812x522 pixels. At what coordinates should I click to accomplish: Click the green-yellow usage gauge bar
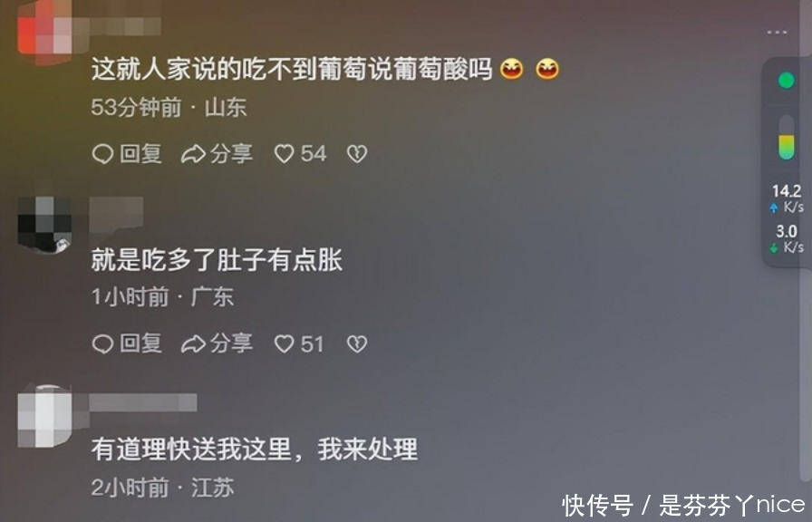tap(786, 137)
